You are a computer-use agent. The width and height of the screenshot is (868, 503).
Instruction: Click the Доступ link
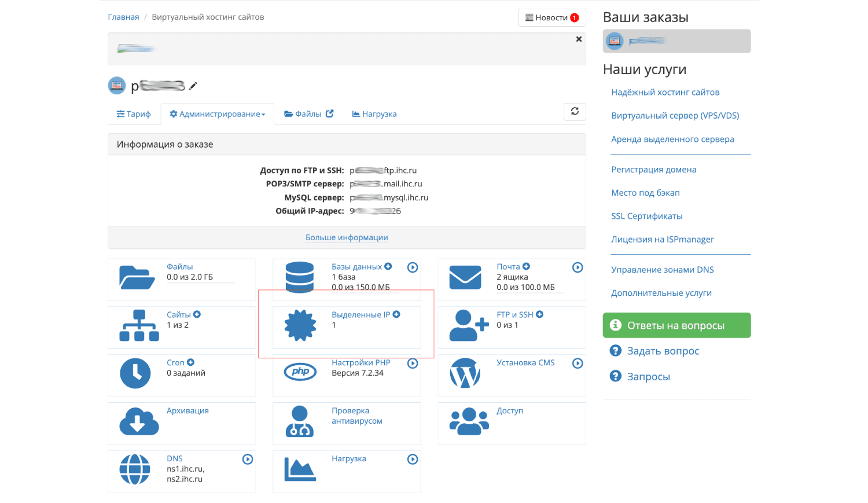coord(510,411)
